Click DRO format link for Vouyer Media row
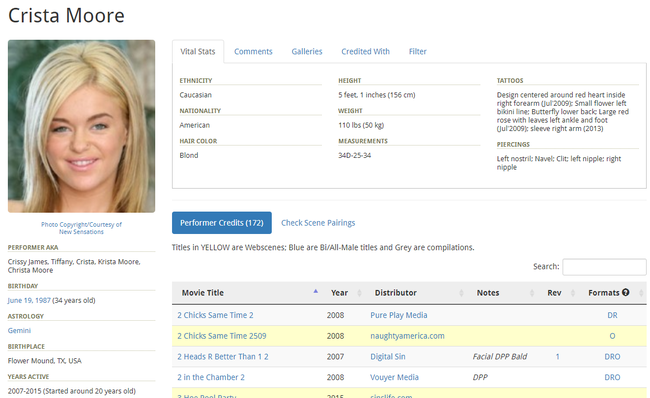The width and height of the screenshot is (650, 398). (x=612, y=377)
